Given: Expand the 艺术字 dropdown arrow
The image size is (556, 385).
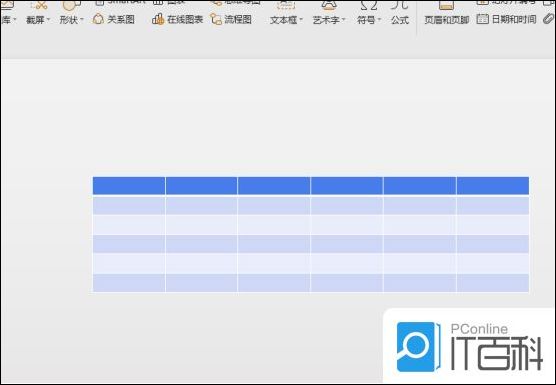Looking at the screenshot, I should point(344,19).
